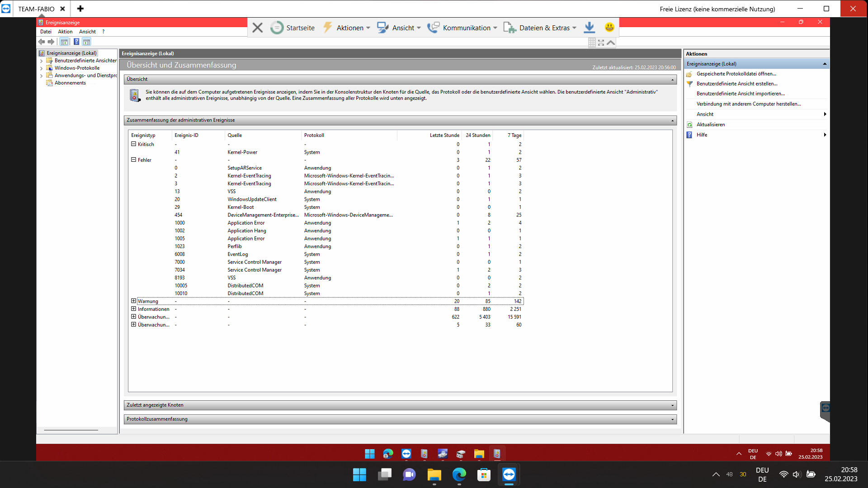Click the TeamViewer download arrow icon

coord(589,28)
